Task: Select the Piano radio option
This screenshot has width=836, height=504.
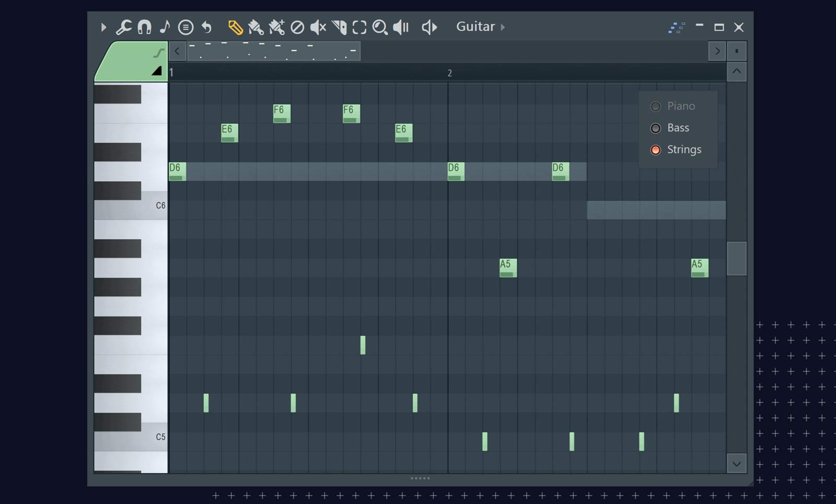Action: click(656, 107)
